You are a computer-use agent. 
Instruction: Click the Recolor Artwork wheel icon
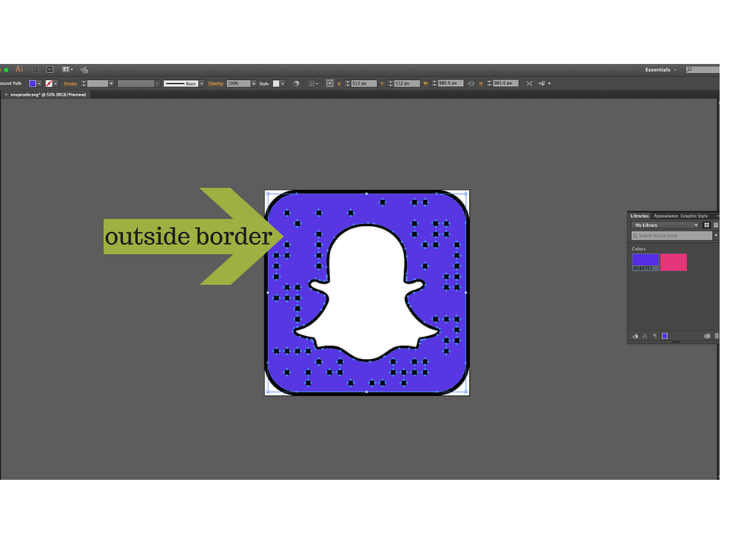point(297,84)
